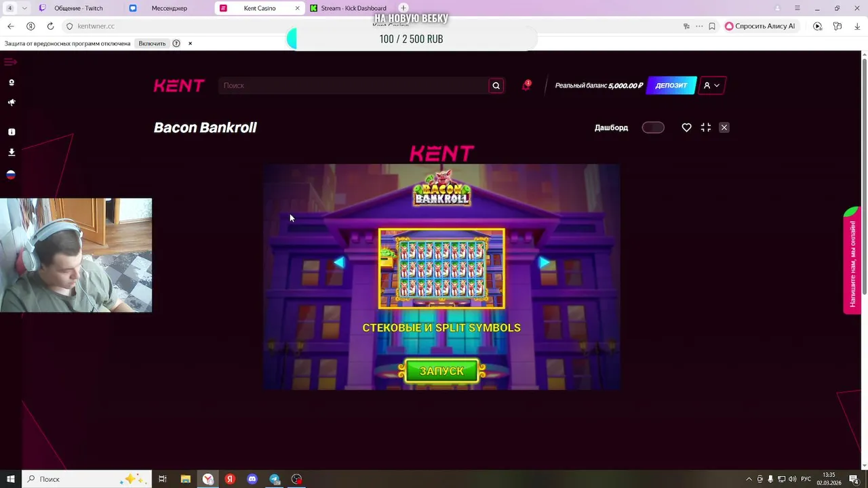Focus the casino search field

[353, 85]
